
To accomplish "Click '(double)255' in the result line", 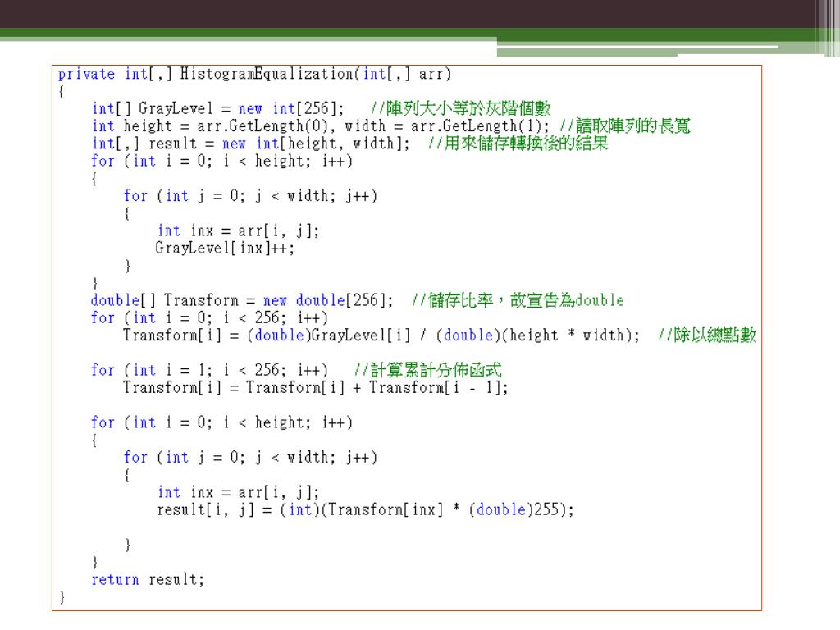I will 517,509.
